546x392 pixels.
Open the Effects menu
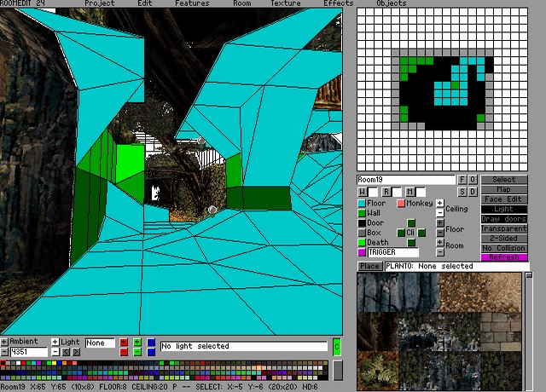coord(338,3)
